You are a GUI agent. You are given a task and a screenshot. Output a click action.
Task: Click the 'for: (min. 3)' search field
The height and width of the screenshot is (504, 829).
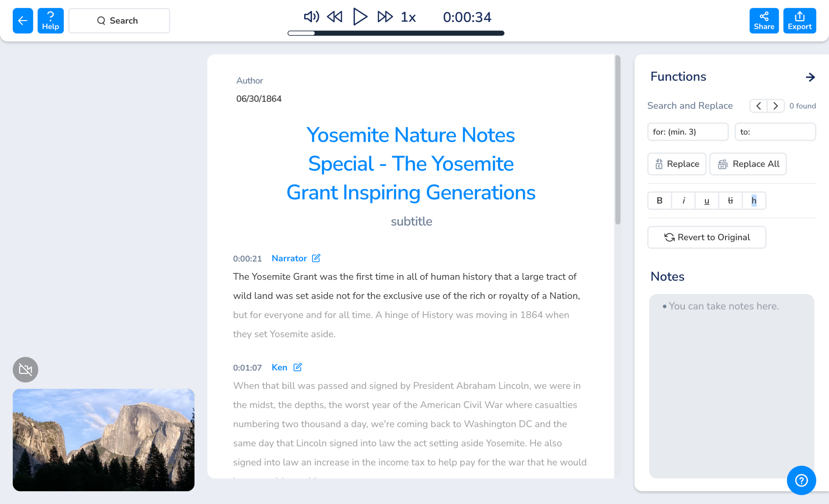(687, 132)
